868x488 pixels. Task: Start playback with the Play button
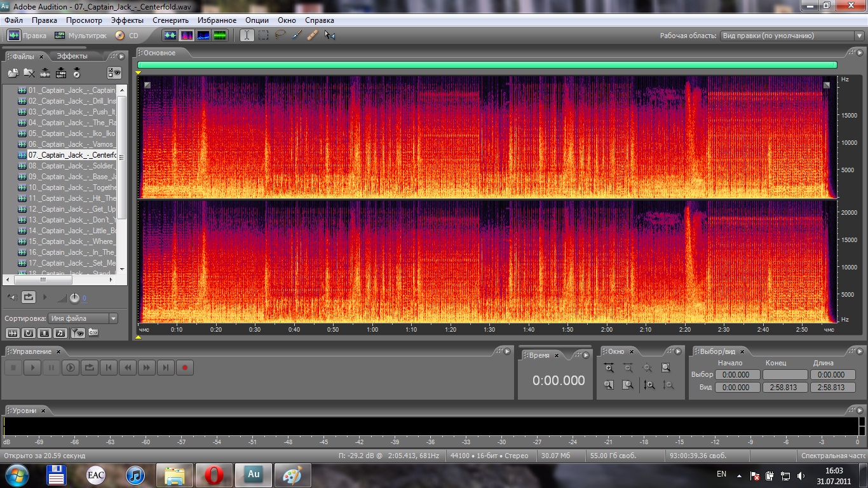click(32, 367)
